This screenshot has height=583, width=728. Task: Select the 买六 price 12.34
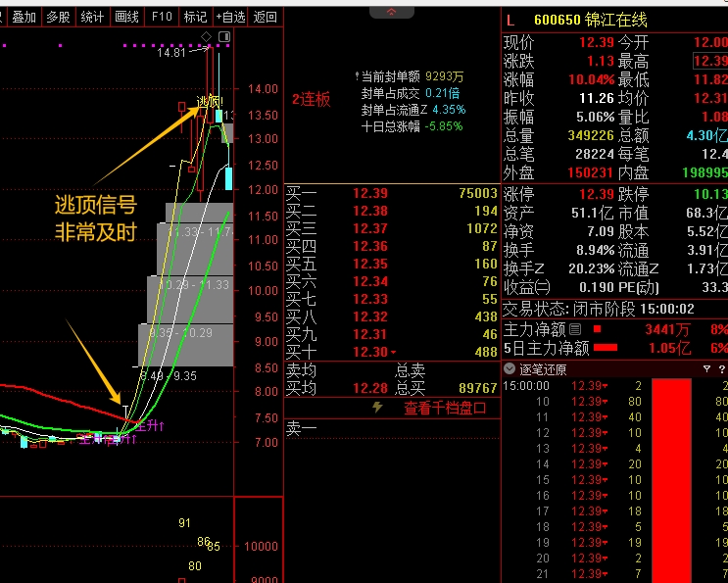(370, 281)
